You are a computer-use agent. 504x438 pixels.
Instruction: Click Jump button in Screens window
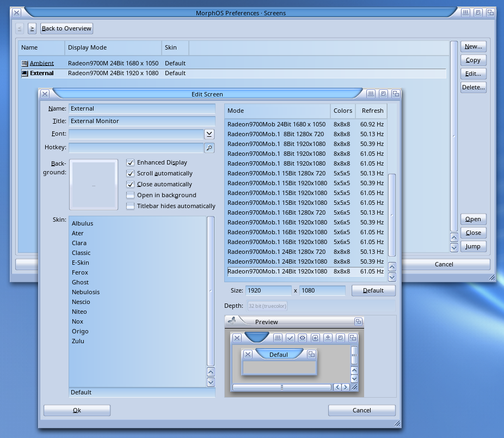pyautogui.click(x=473, y=247)
